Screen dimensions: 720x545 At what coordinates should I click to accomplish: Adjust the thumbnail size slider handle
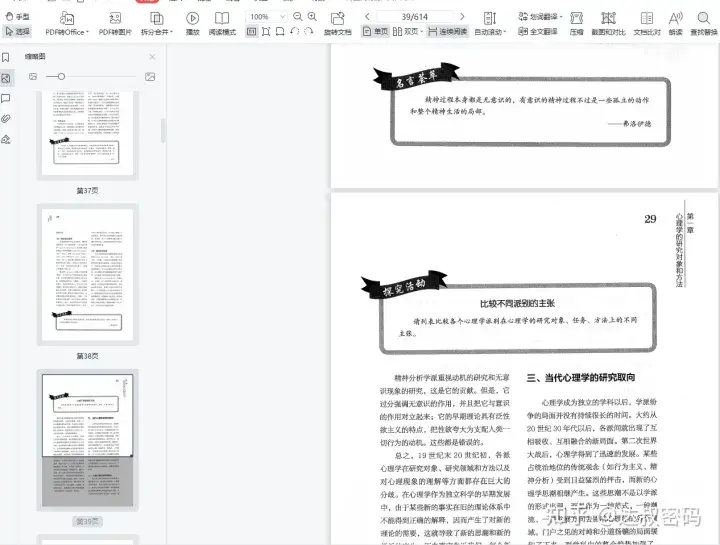point(61,77)
